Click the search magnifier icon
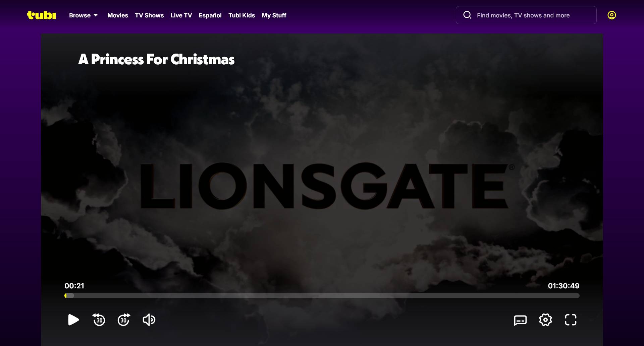The width and height of the screenshot is (644, 346). click(x=467, y=15)
